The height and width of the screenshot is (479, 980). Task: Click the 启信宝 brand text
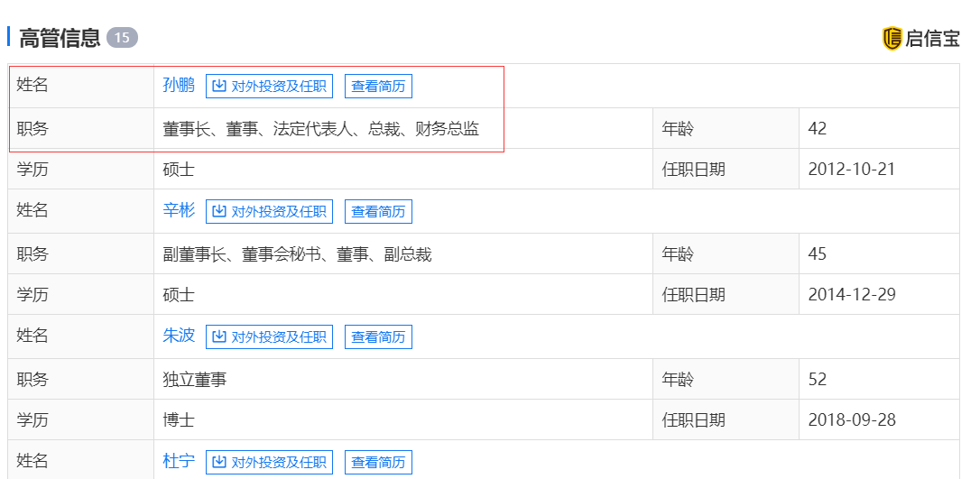point(932,39)
